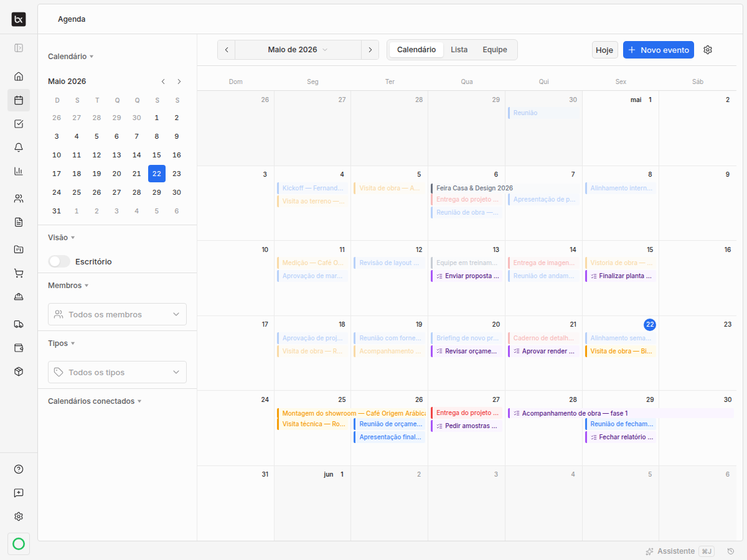747x560 pixels.
Task: Open Acompanhamento de obra — fase 1 event
Action: coord(621,413)
